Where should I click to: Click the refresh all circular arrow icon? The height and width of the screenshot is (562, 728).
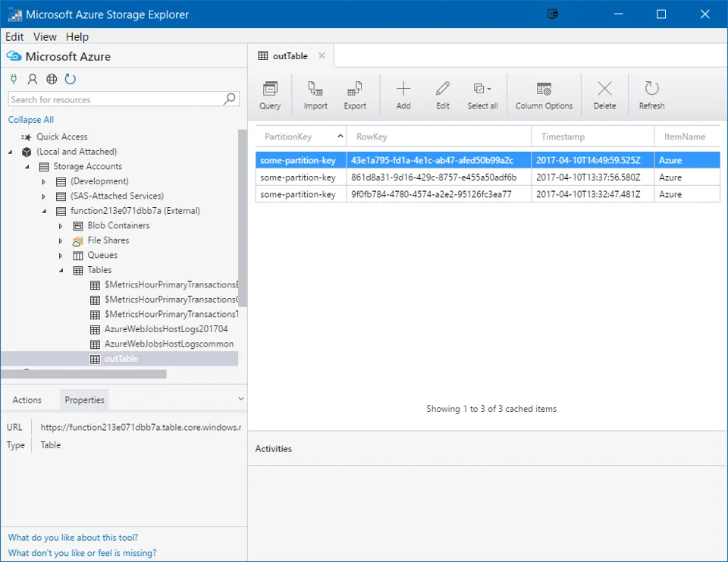click(70, 79)
